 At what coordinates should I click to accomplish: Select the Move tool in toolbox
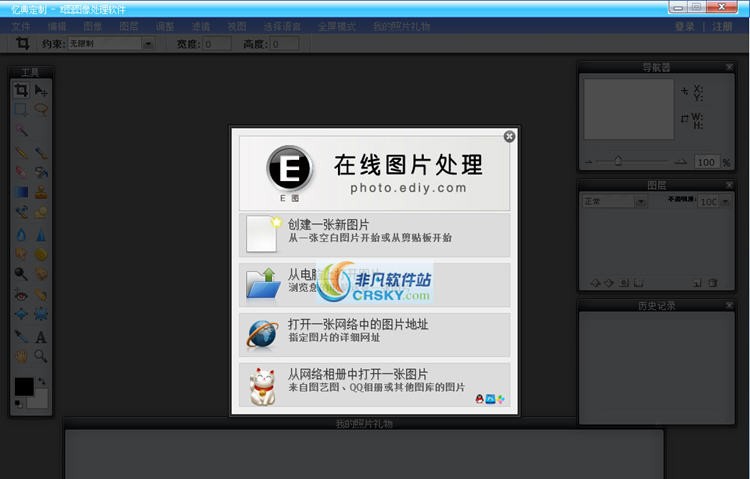pyautogui.click(x=41, y=91)
